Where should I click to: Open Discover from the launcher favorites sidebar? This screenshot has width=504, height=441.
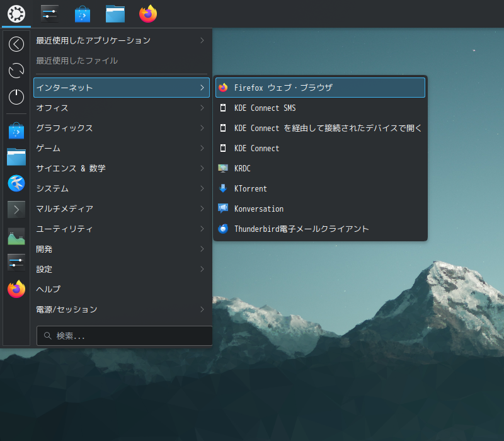tap(16, 130)
